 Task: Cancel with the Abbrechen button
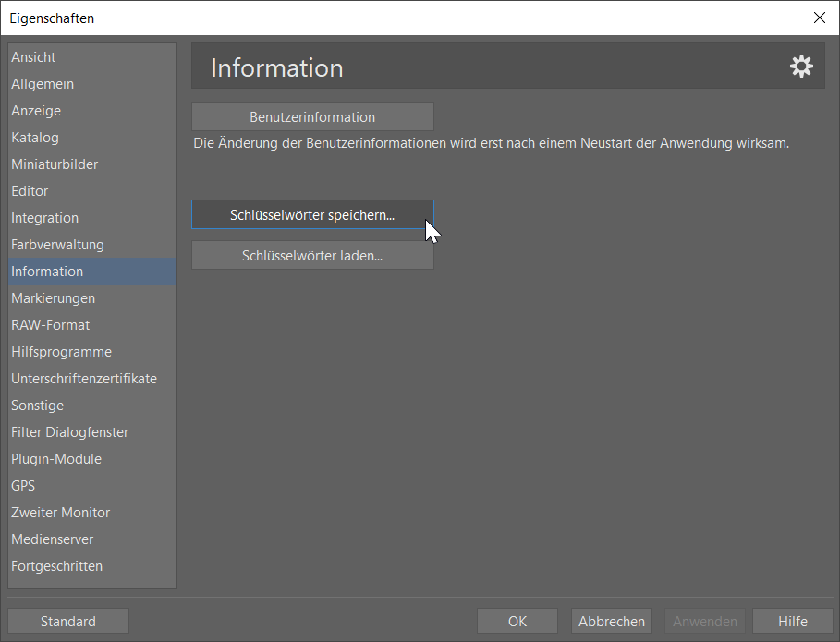coord(612,622)
